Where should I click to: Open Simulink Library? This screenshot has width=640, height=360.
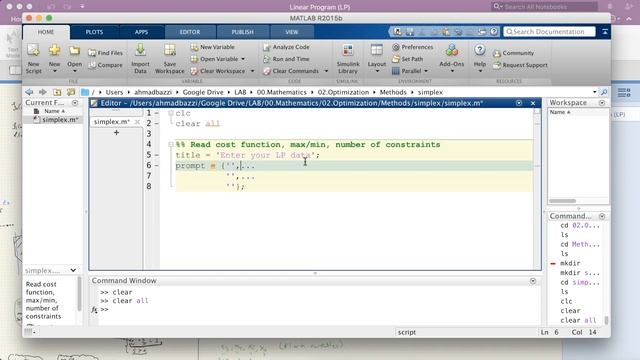click(x=348, y=59)
